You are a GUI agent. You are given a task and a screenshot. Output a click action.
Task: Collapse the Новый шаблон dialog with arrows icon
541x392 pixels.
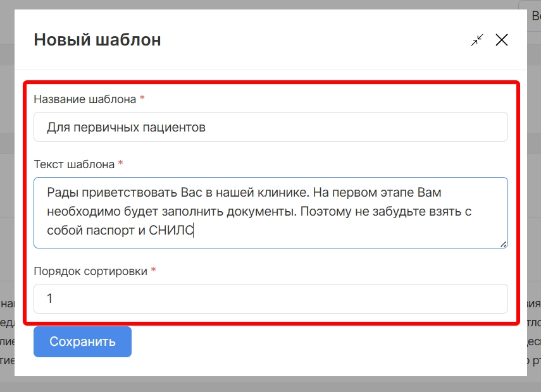[476, 40]
